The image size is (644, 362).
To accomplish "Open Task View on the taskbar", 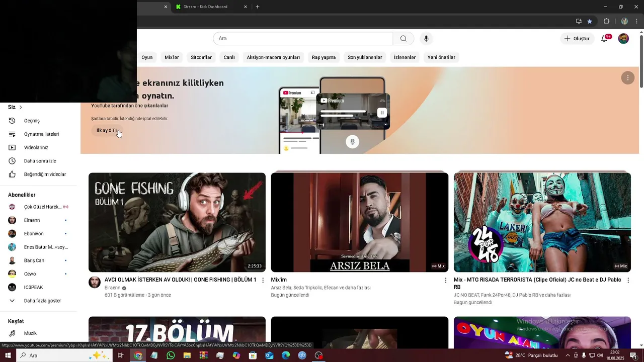I will pyautogui.click(x=121, y=355).
